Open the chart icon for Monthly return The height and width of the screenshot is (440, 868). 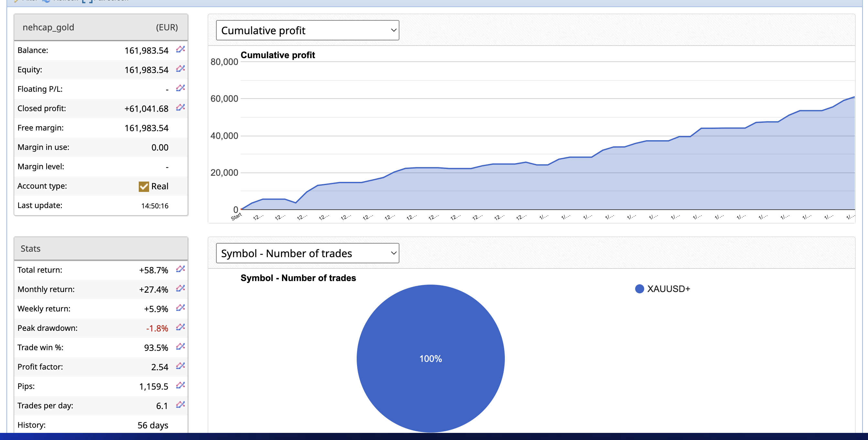(x=180, y=288)
